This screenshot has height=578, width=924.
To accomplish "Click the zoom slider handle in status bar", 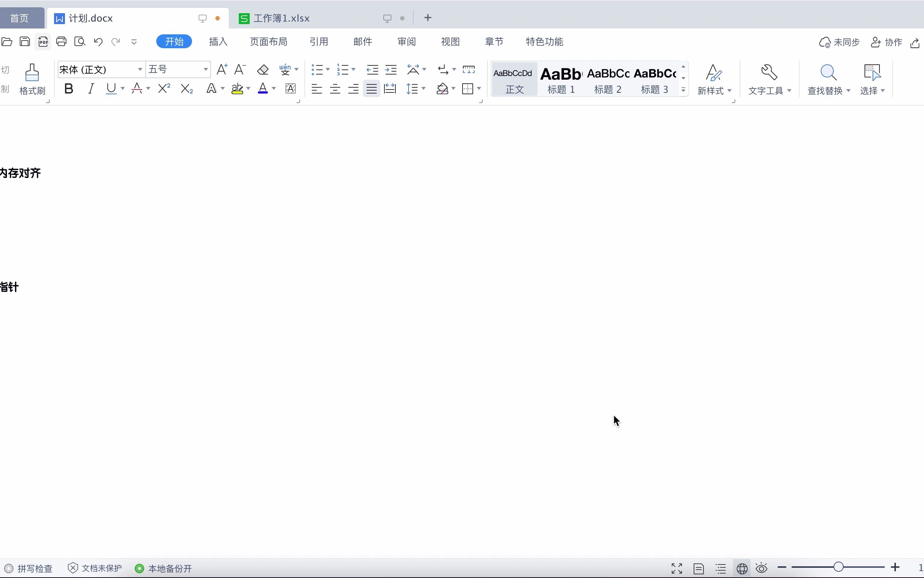I will tap(838, 567).
